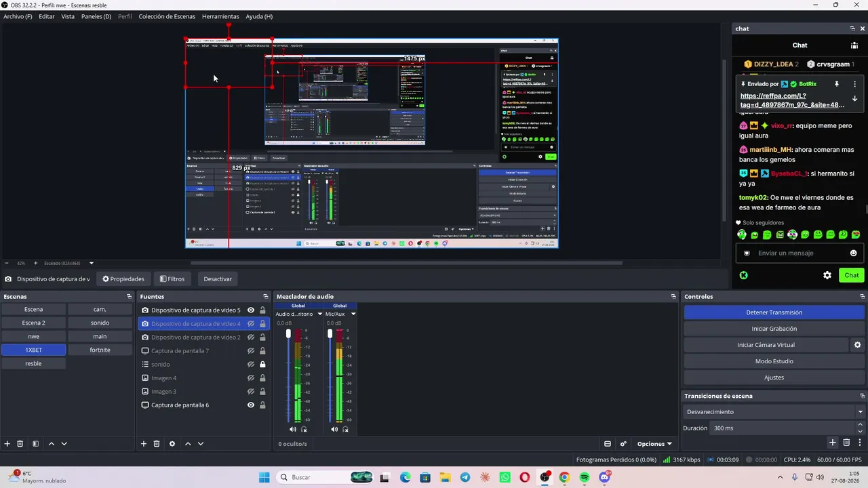This screenshot has width=868, height=488.
Task: Move the selected scene up
Action: (x=51, y=443)
